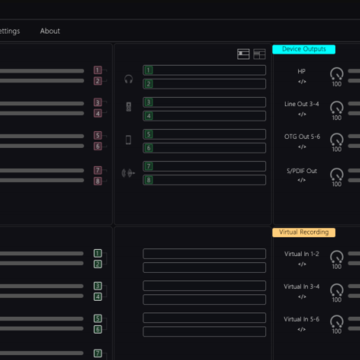Click the line out speaker icon
The width and height of the screenshot is (360, 360).
click(129, 107)
